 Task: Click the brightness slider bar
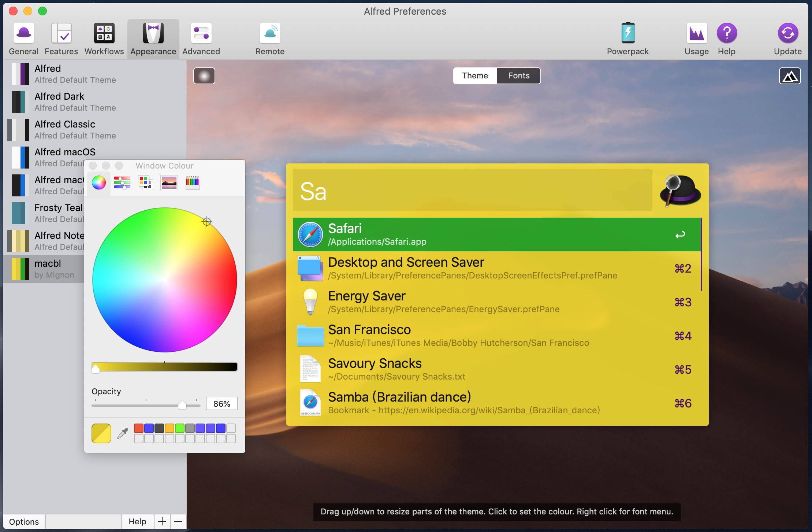point(165,367)
